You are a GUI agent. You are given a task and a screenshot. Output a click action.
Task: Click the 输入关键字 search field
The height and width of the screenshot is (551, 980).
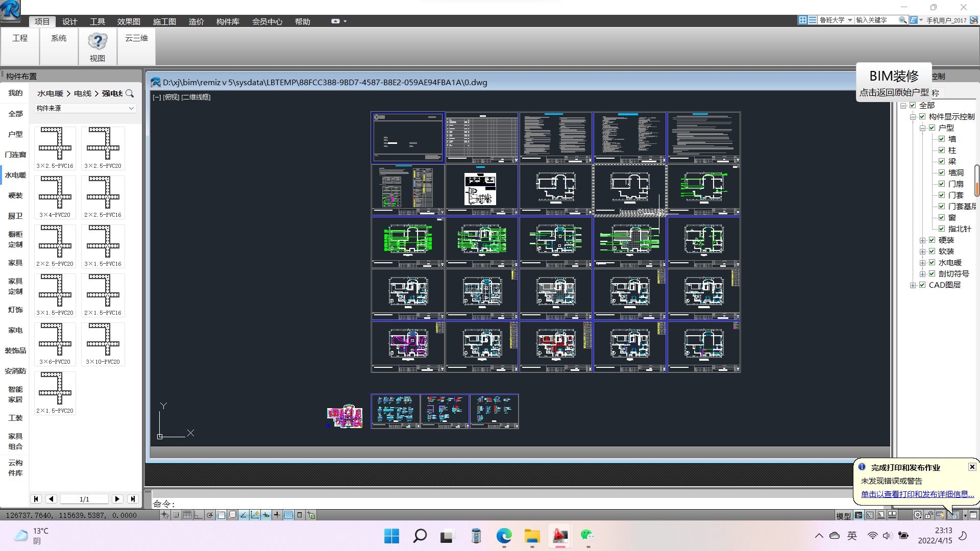coord(876,20)
